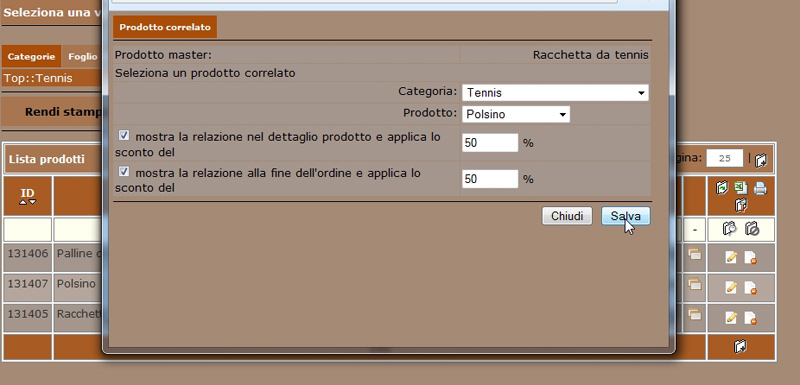Click the magnifier search icon in the filter row

click(x=730, y=229)
